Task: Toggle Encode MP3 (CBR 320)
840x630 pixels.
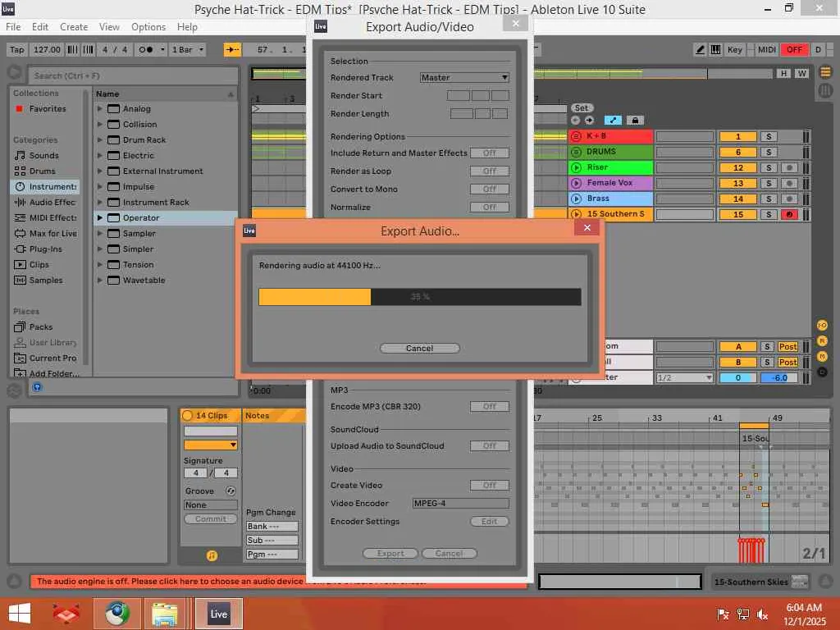Action: click(489, 407)
